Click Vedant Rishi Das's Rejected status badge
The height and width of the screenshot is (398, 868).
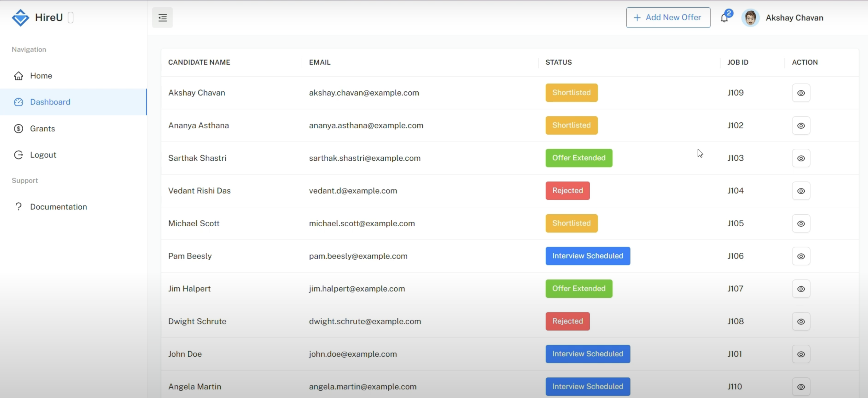pyautogui.click(x=568, y=191)
